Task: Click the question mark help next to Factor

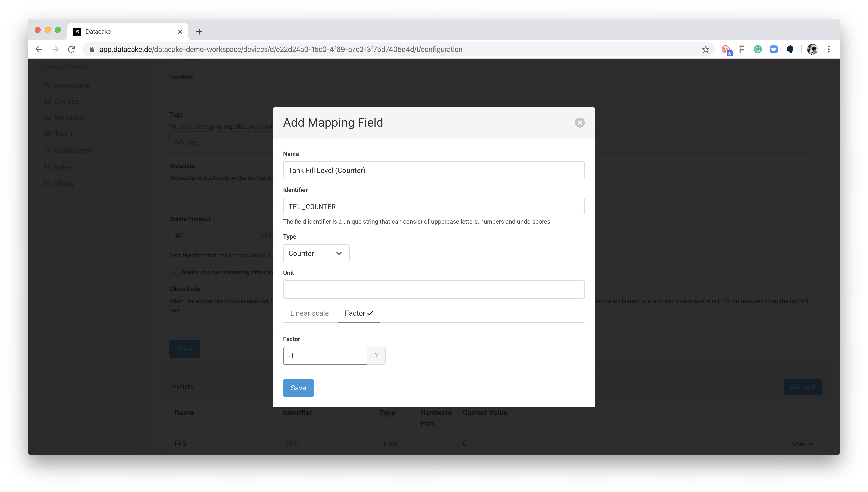Action: coord(376,356)
